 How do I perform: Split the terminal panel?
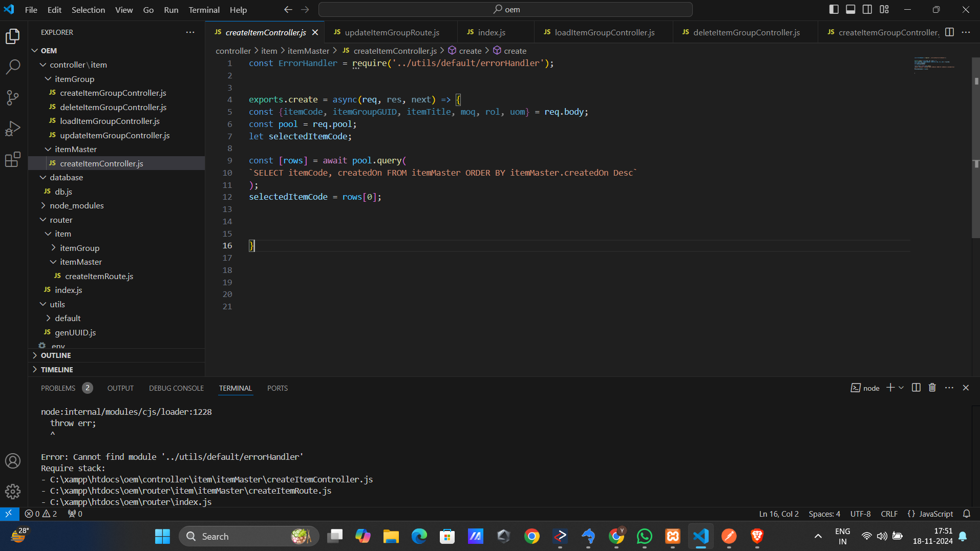[916, 388]
